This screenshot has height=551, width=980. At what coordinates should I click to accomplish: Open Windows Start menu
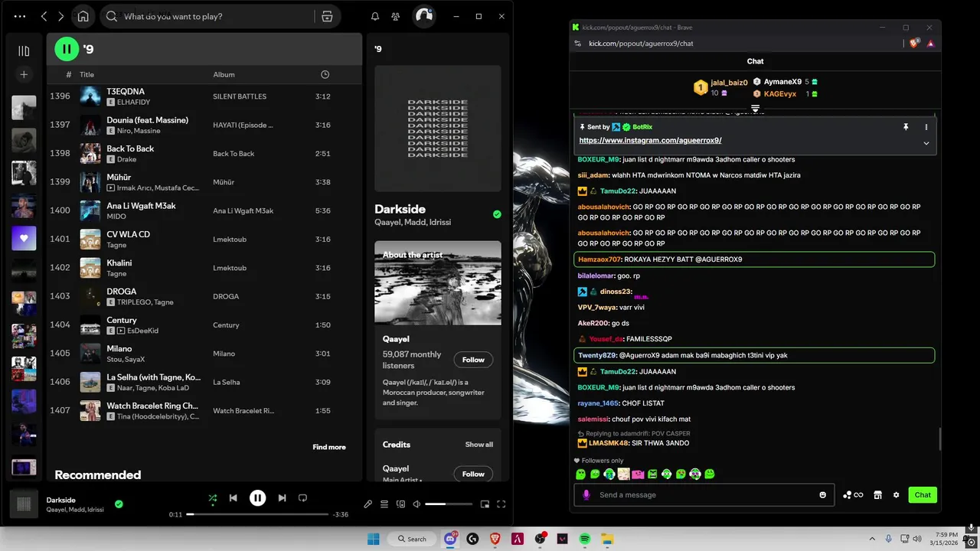(373, 539)
